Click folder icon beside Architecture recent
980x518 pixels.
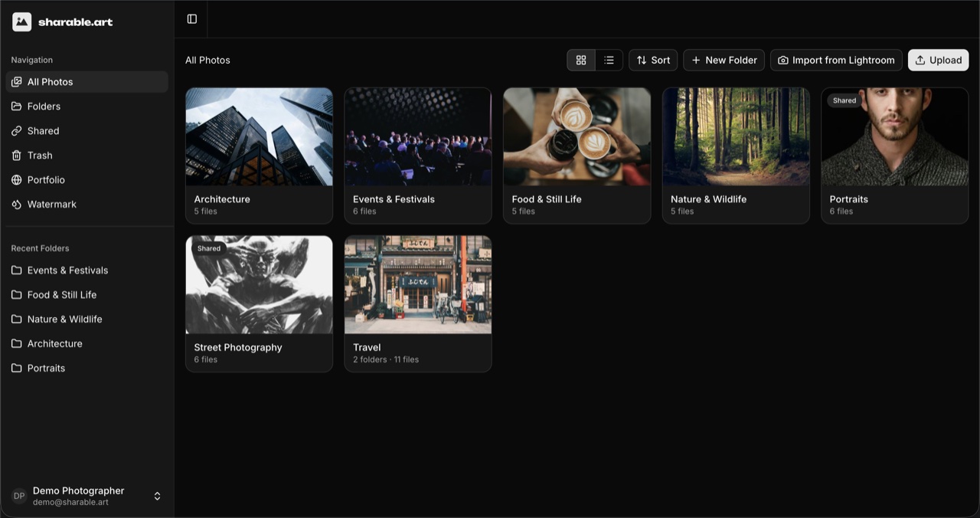pyautogui.click(x=17, y=344)
